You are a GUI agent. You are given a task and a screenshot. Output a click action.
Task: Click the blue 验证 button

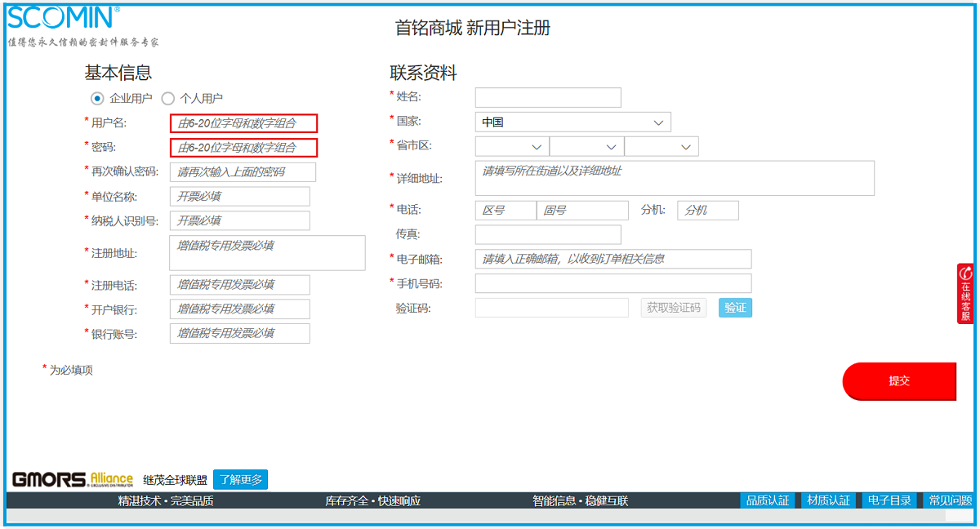[x=735, y=308]
